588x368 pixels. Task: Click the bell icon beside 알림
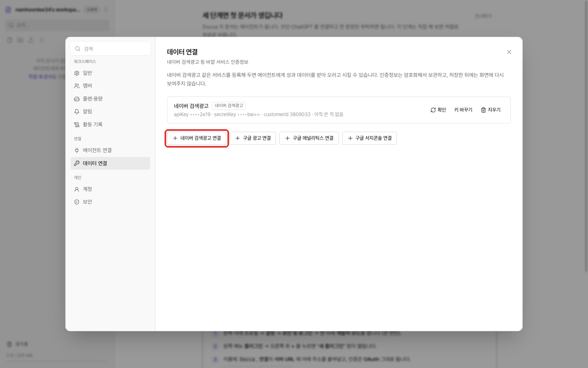pos(77,112)
